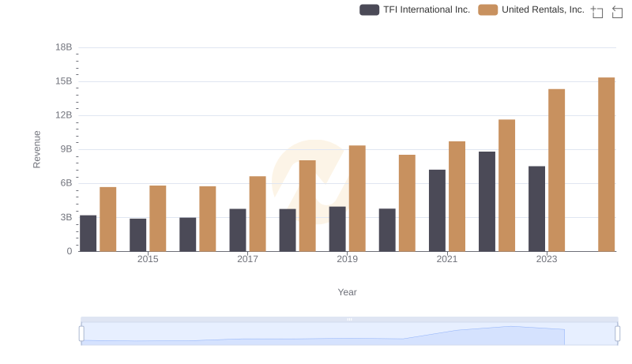
Task: Click the x-axis label 2017
Action: pyautogui.click(x=247, y=259)
